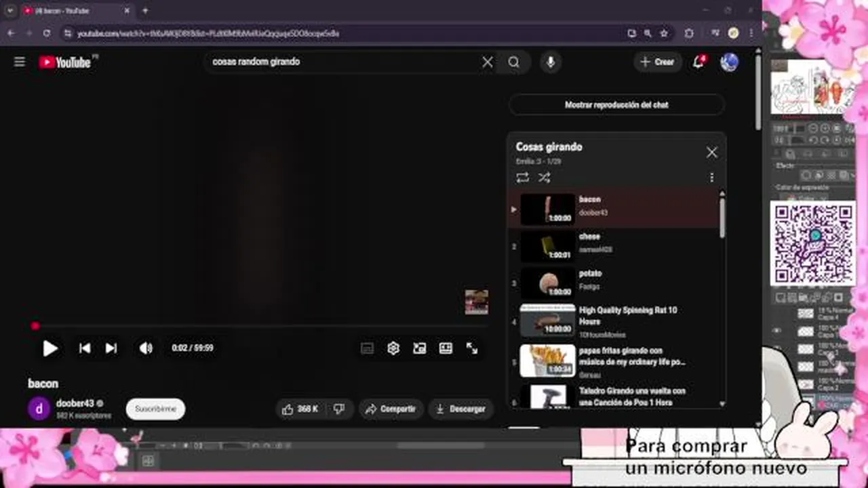Screen dimensions: 868x488
Task: Bookmark the page with the star icon
Action: (664, 33)
